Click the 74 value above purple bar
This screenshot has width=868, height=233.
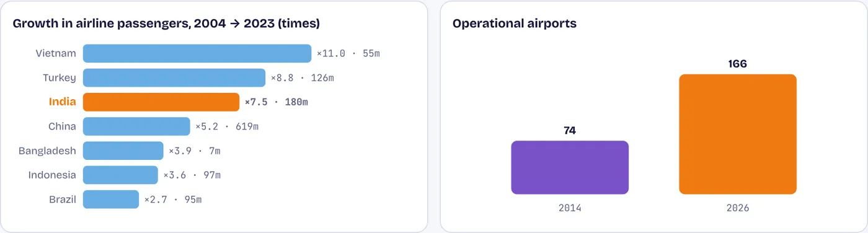[x=570, y=130]
